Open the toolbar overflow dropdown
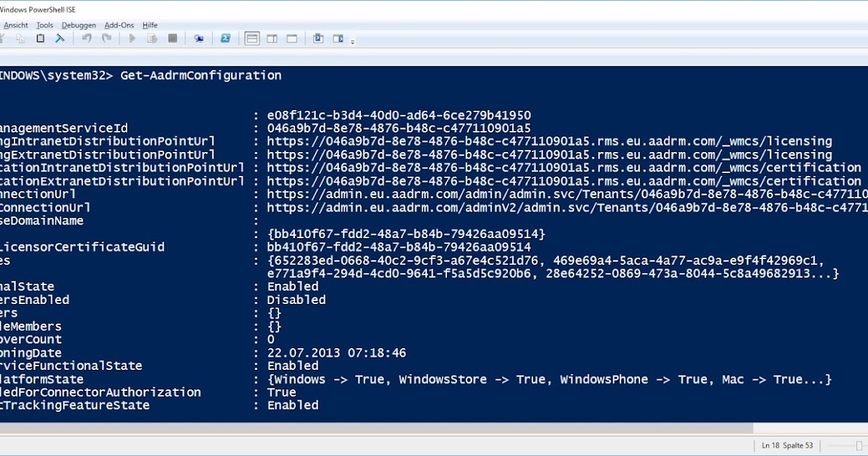This screenshot has width=868, height=456. [x=352, y=41]
